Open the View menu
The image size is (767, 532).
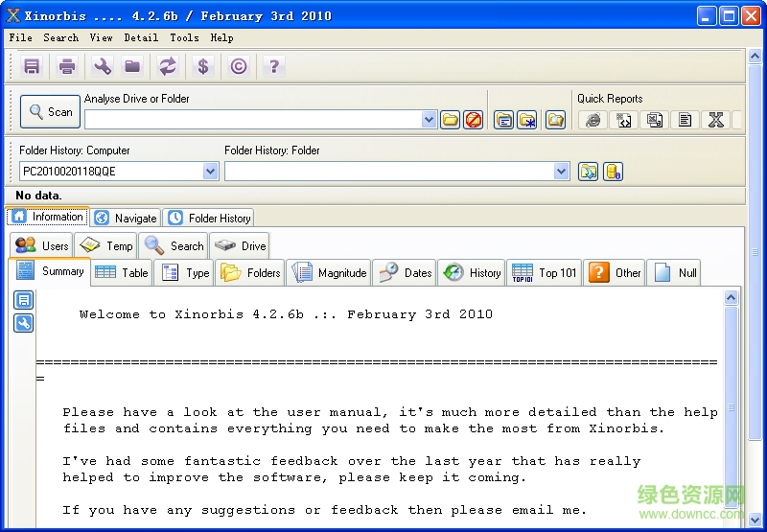click(102, 37)
